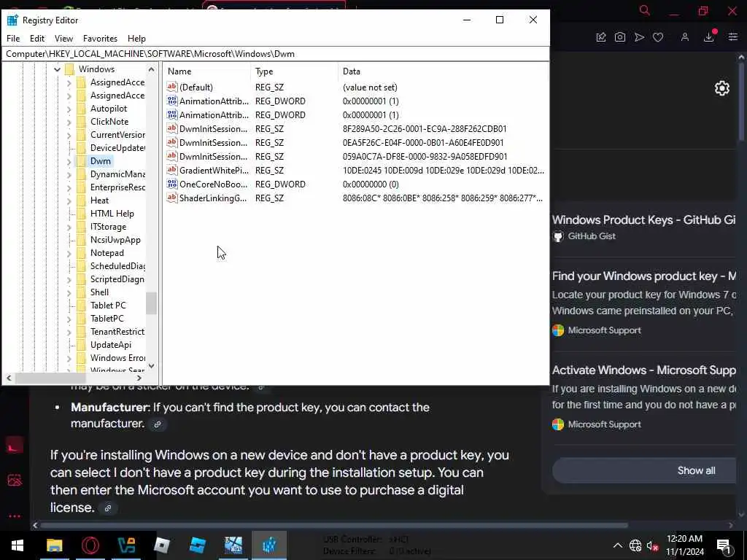Click citation link icon after 'license.'
This screenshot has height=560, width=747.
pos(108,508)
